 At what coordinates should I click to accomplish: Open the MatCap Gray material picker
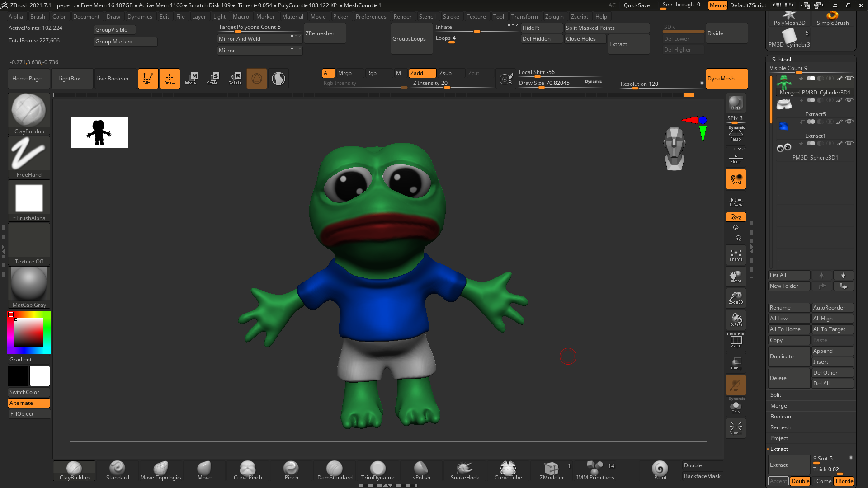point(29,287)
